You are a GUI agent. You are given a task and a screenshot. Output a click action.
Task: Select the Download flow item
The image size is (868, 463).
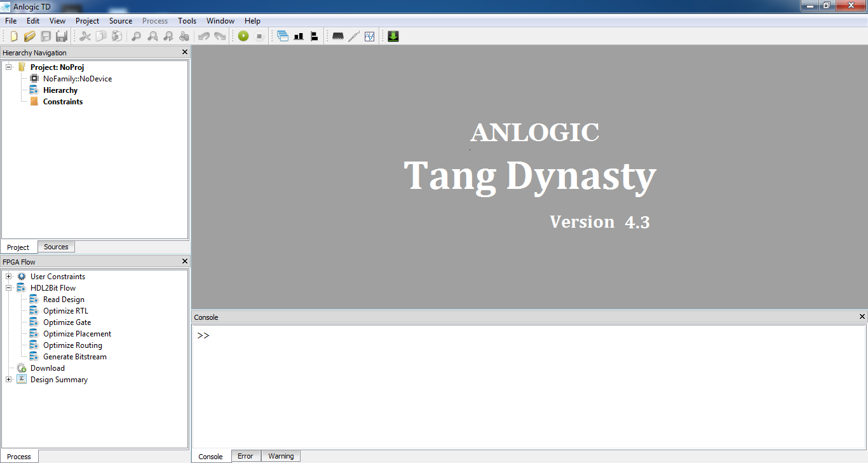click(x=48, y=368)
